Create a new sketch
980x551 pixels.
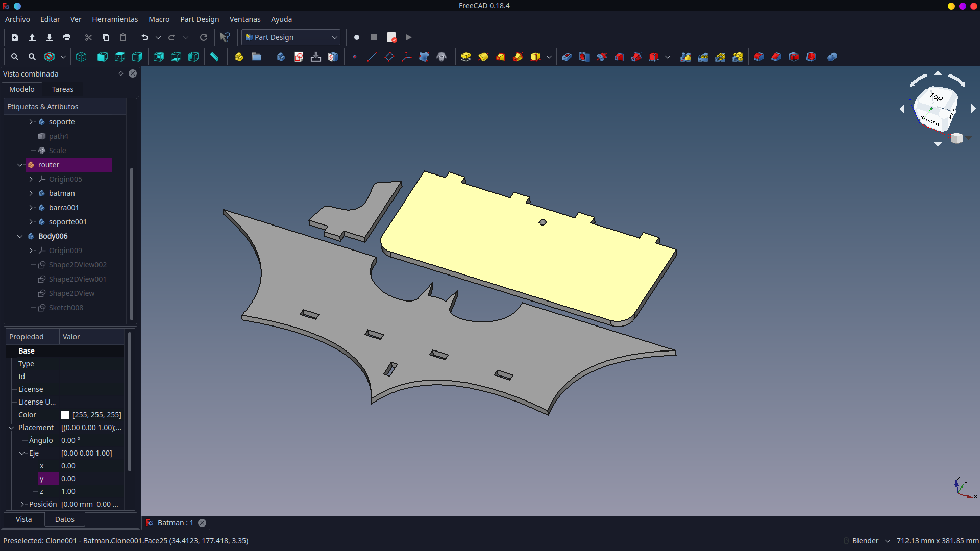[299, 57]
